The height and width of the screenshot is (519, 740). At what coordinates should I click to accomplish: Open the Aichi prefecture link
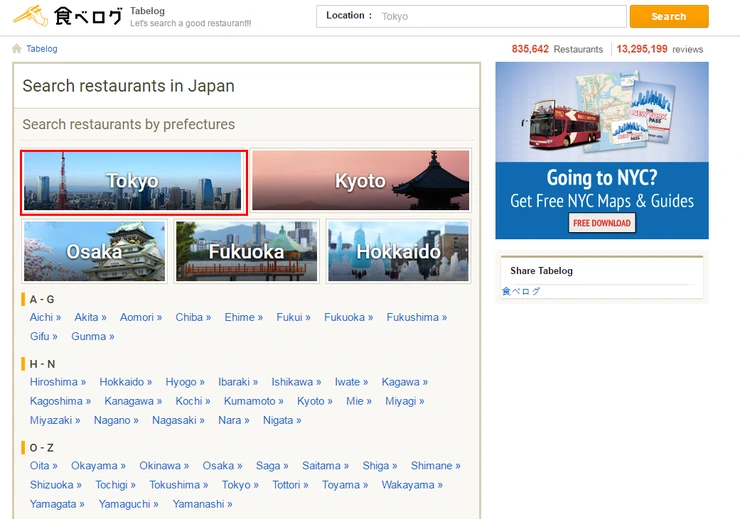click(x=45, y=318)
